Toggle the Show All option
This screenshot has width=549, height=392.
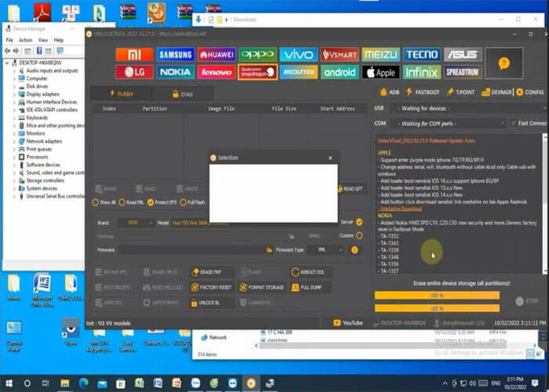click(x=104, y=202)
